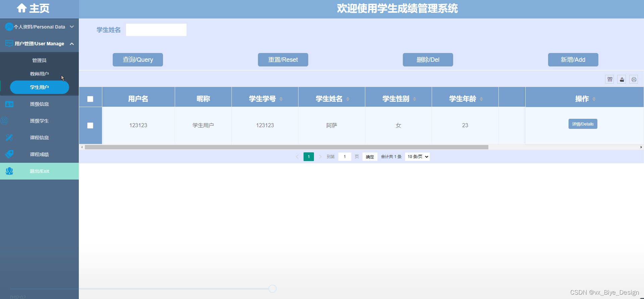Sort by 学生性别 column arrows
This screenshot has width=644, height=299.
tap(415, 99)
